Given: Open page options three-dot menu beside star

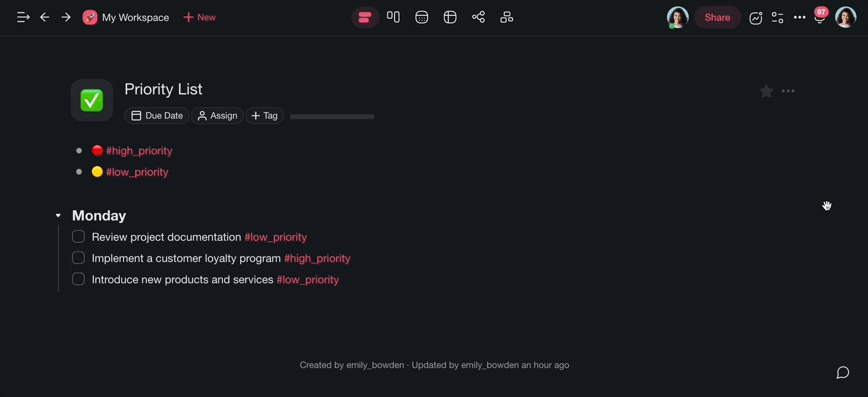Looking at the screenshot, I should [788, 92].
